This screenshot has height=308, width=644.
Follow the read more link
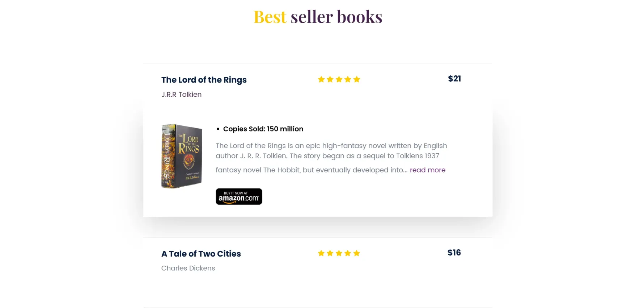click(428, 170)
